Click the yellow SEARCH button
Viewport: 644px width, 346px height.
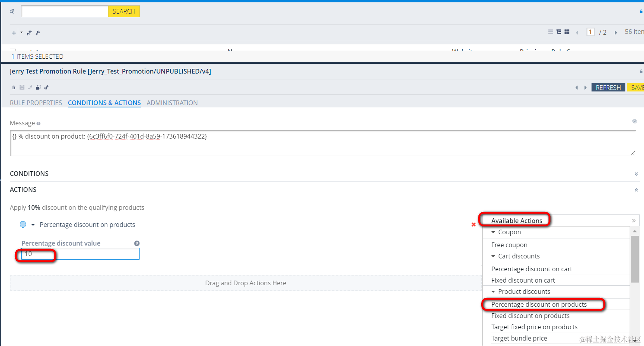(x=124, y=11)
